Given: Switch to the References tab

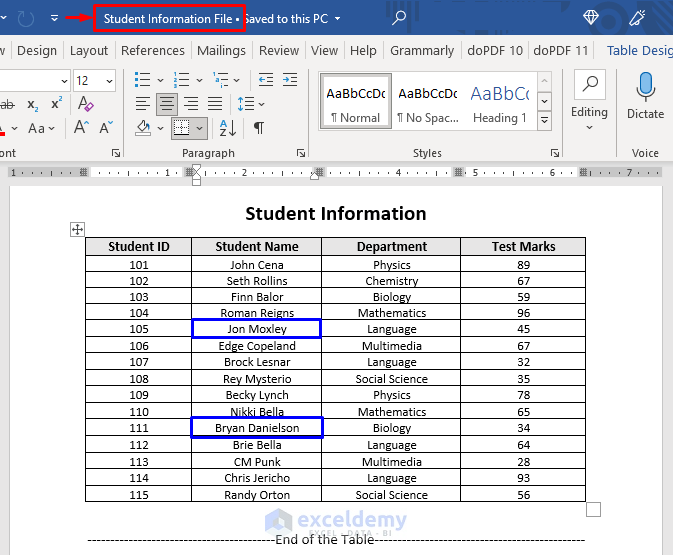Looking at the screenshot, I should click(153, 51).
